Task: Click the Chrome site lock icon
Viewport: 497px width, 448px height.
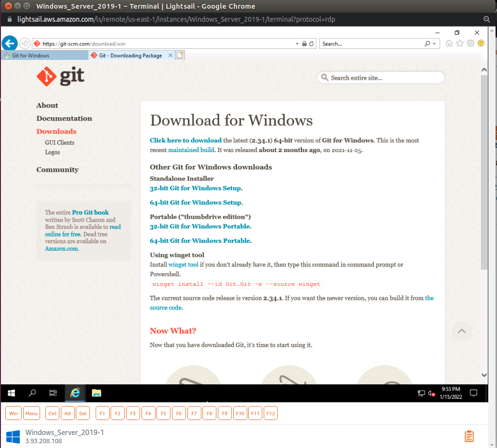Action: point(10,19)
